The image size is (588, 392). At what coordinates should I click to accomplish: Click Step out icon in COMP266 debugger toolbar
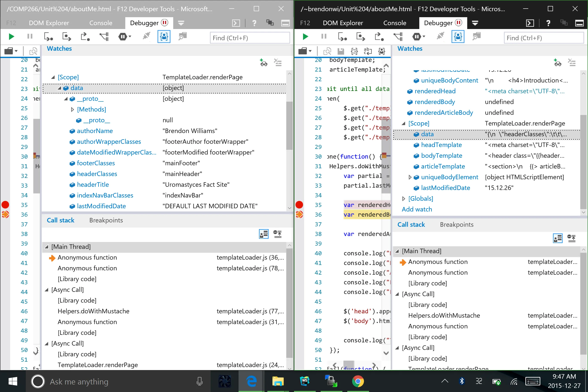85,37
